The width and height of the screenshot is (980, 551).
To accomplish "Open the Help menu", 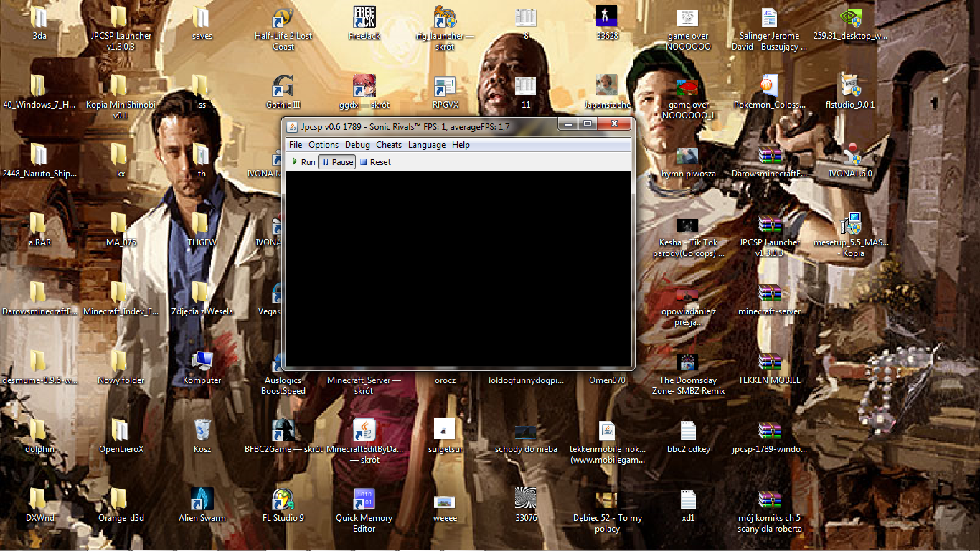I will tap(461, 145).
